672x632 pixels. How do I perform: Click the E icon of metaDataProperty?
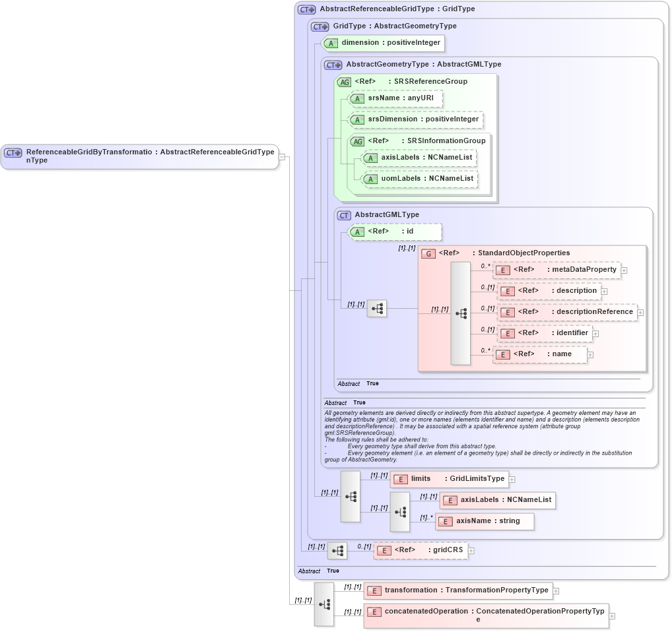[x=503, y=270]
